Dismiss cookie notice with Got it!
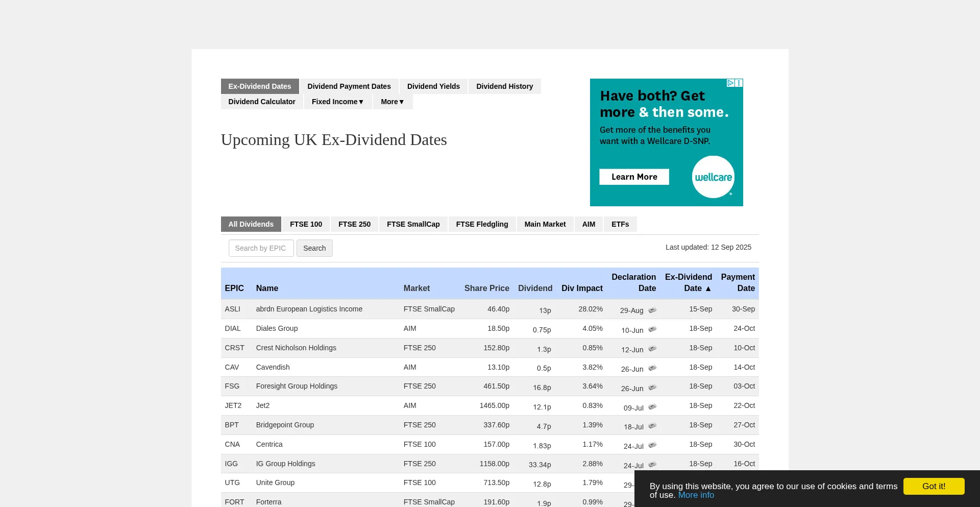 coord(934,486)
